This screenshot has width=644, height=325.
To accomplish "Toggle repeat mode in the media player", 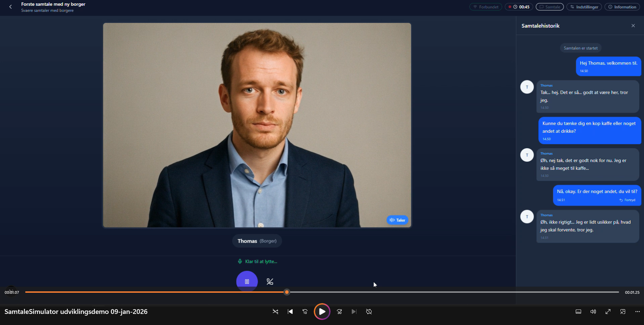I will pos(369,312).
